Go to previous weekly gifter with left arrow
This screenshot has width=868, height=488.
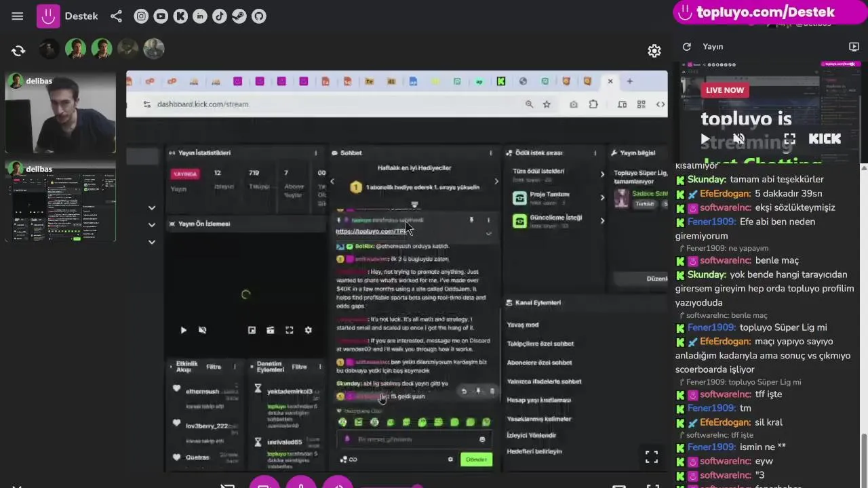(x=332, y=182)
